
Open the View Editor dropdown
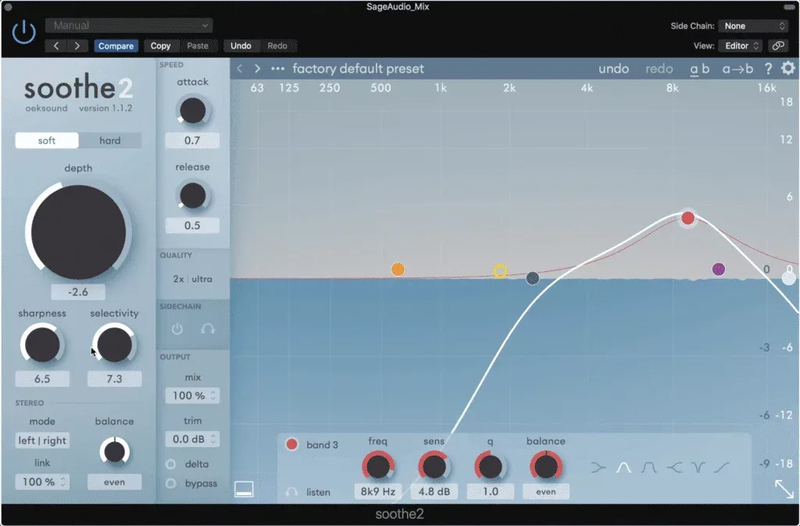pos(741,46)
